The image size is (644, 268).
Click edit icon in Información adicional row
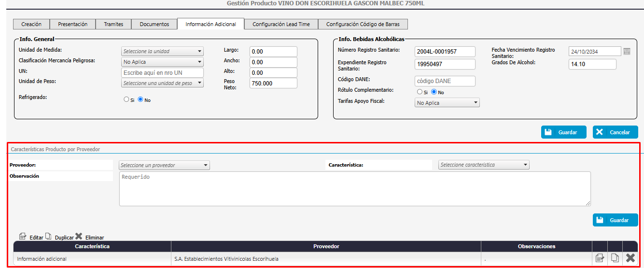600,258
